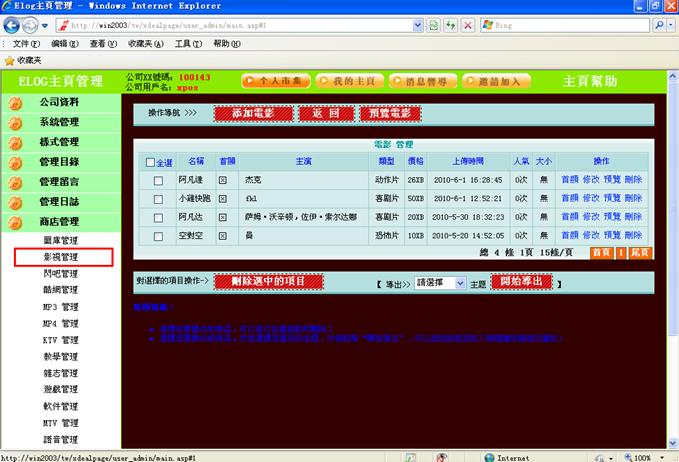Click the icon beside 公司資料 in sidebar
Screen dimensions: 679x462
tap(14, 103)
